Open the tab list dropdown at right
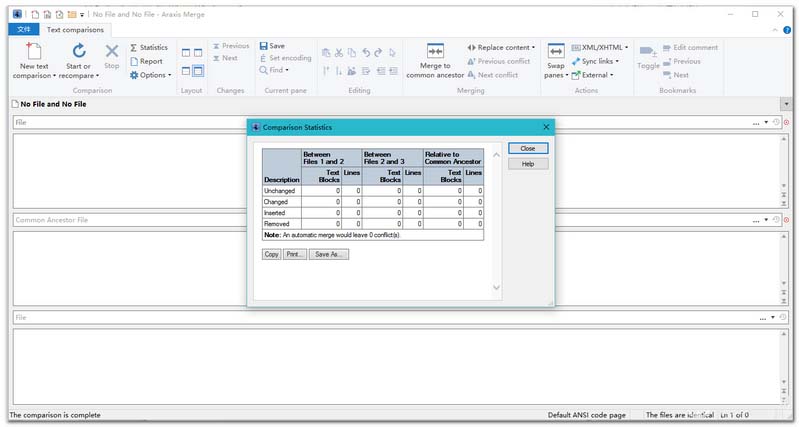Screen dimensions: 799x427 (786, 104)
